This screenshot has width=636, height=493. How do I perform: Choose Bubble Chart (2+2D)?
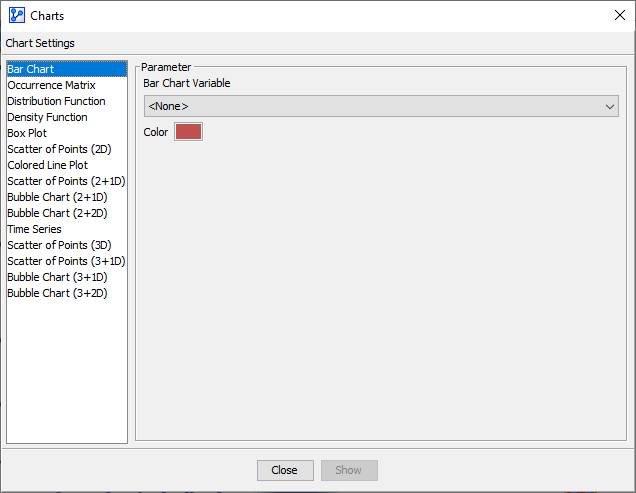[57, 213]
